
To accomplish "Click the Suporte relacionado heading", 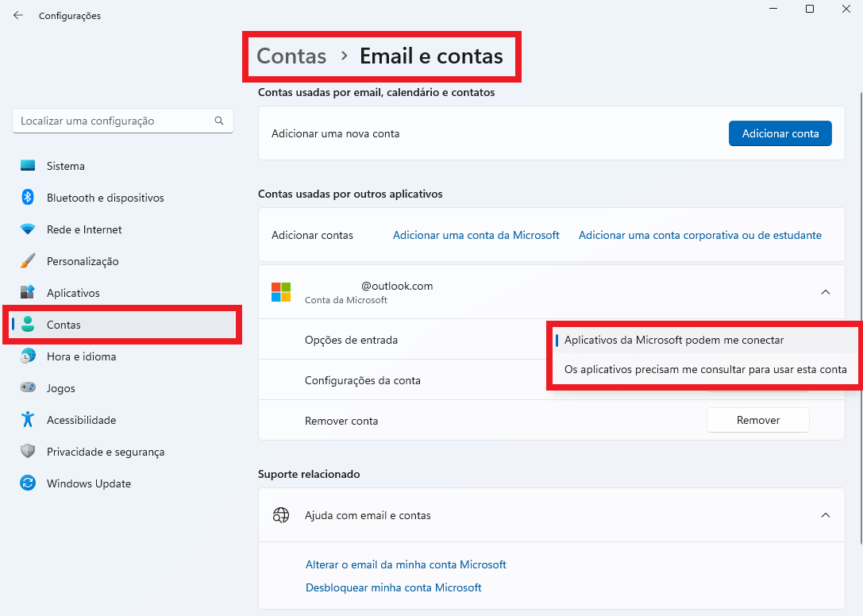I will 309,474.
